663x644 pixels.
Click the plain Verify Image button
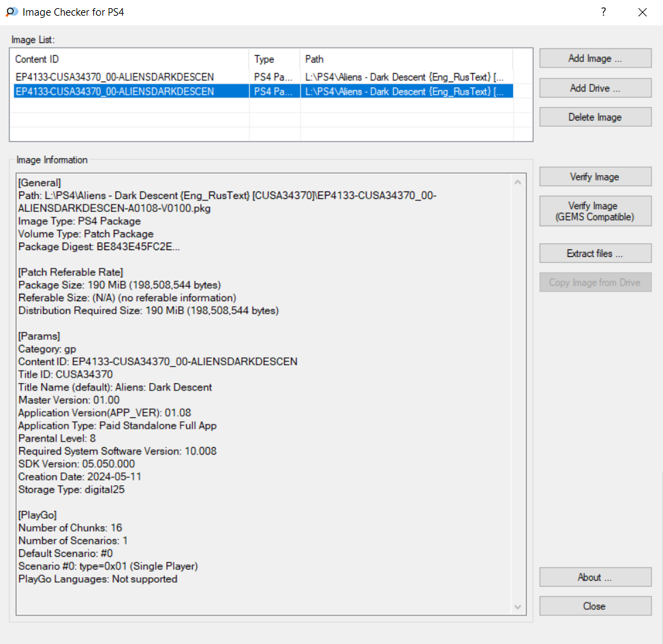(595, 177)
